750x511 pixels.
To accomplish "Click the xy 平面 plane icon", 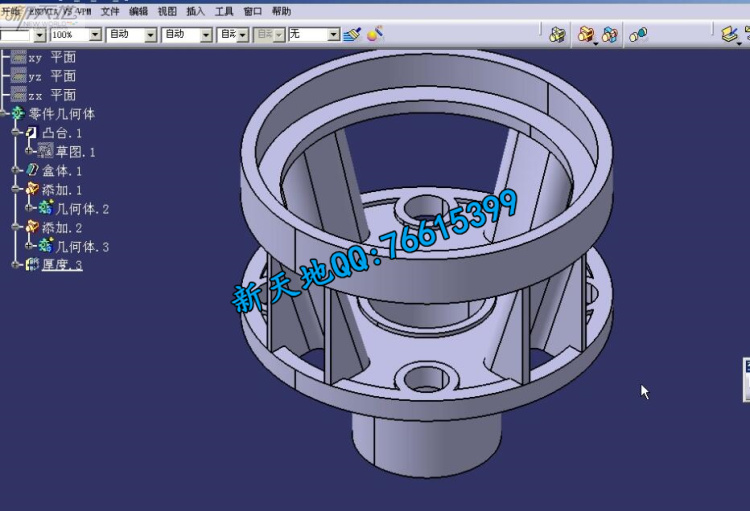I will click(x=19, y=57).
